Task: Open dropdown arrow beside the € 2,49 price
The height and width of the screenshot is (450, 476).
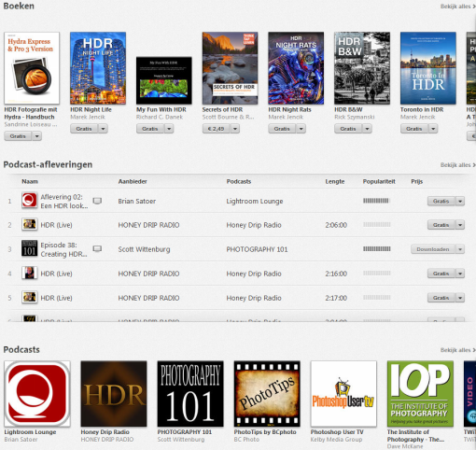Action: 235,129
